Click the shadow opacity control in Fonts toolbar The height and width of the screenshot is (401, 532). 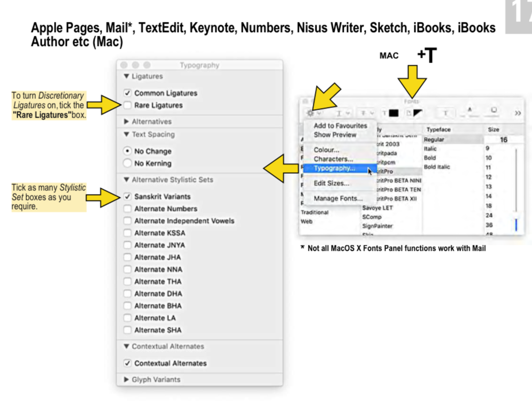pyautogui.click(x=469, y=112)
